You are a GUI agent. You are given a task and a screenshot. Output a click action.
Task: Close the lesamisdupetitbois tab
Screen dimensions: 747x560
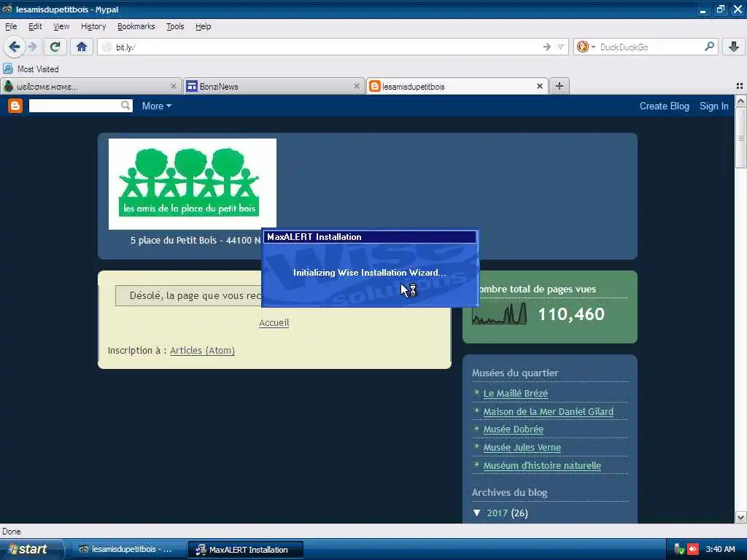[x=539, y=86]
